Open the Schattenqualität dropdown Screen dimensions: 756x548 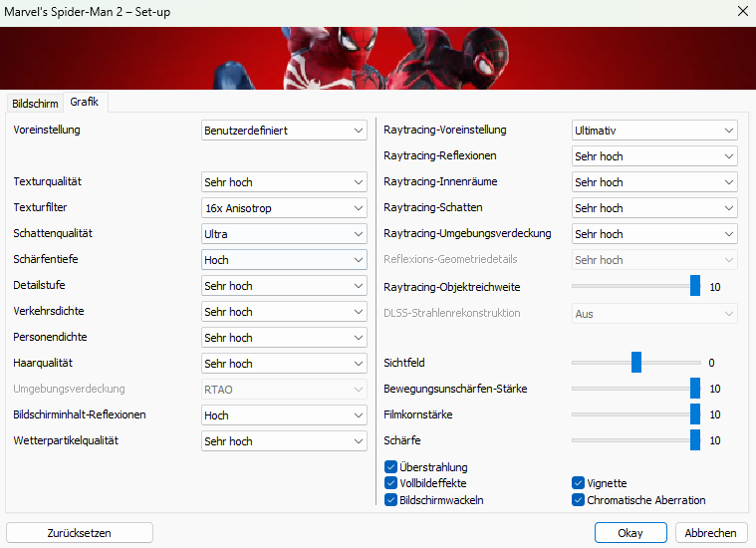tap(284, 234)
